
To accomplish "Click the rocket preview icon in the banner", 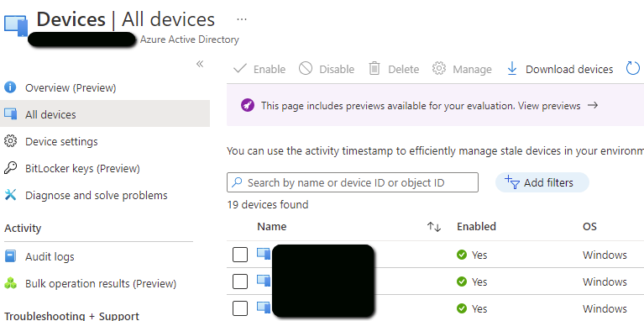I will click(248, 106).
